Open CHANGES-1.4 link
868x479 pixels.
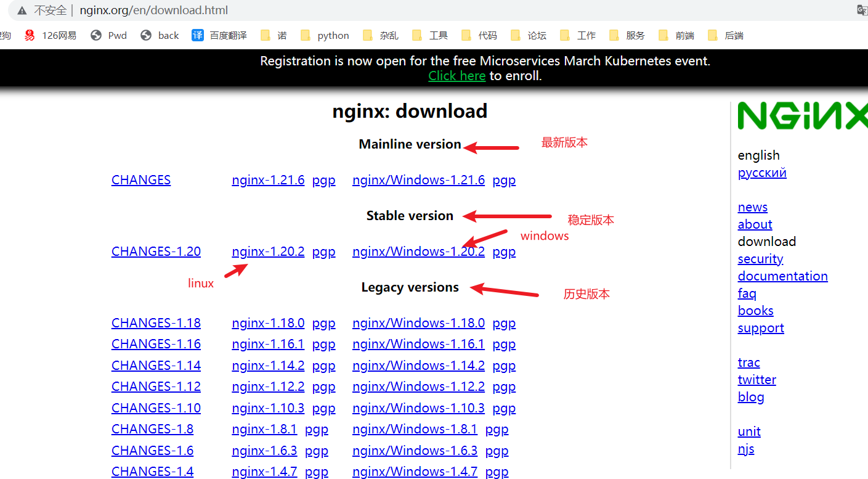[x=152, y=472]
